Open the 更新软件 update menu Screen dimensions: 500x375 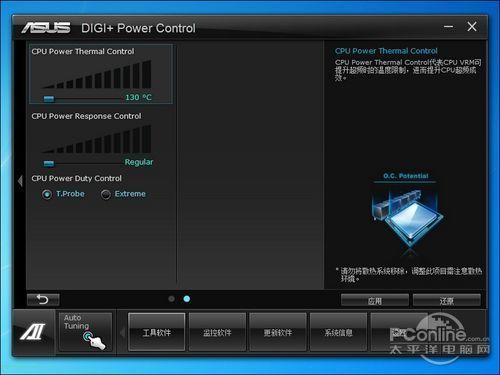click(x=278, y=332)
